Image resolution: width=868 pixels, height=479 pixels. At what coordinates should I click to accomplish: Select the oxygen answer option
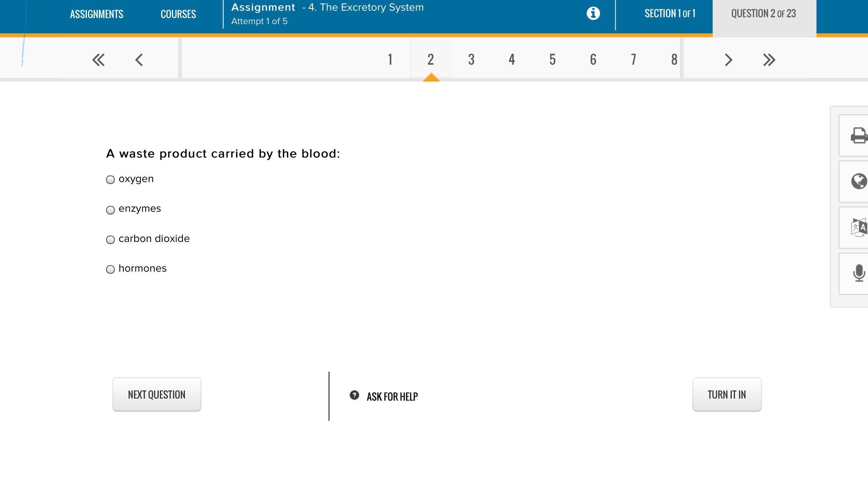coord(111,180)
